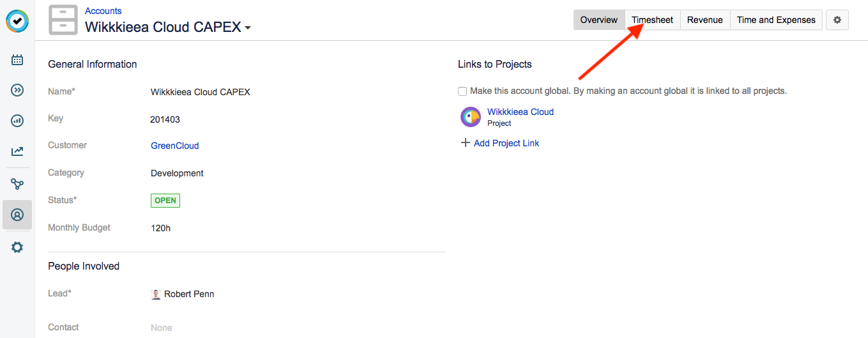Open the calendar icon in sidebar
This screenshot has width=868, height=338.
pyautogui.click(x=17, y=60)
